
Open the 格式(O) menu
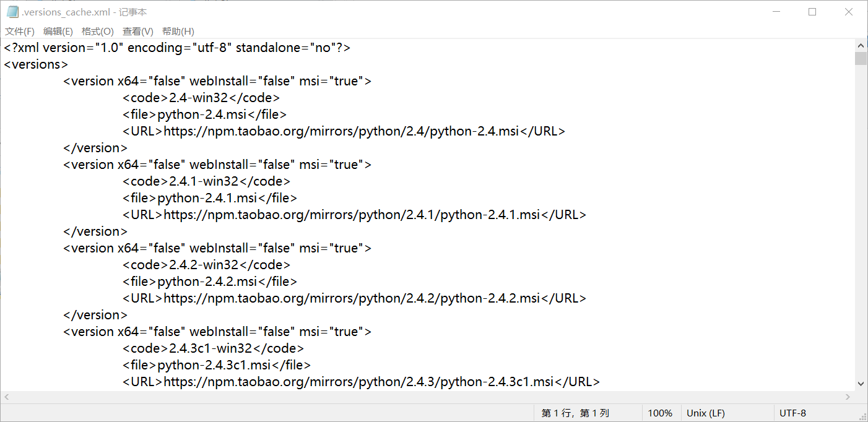(98, 32)
